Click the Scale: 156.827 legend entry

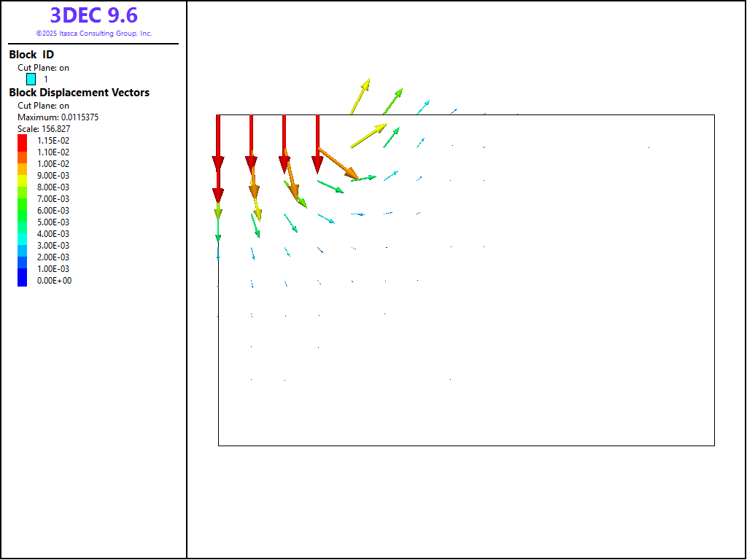coord(44,129)
